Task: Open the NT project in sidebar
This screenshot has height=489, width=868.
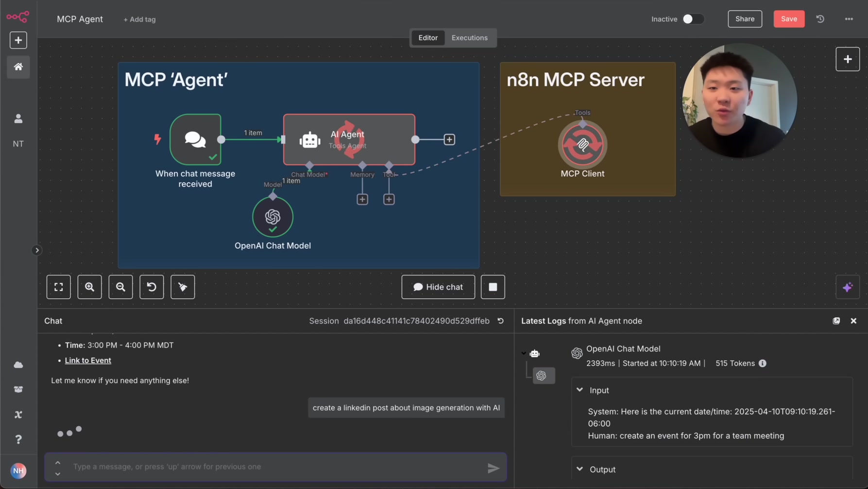Action: coord(18,144)
